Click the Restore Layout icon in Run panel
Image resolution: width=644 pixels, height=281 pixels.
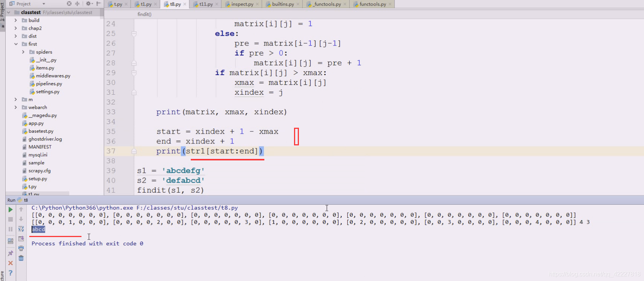11,241
